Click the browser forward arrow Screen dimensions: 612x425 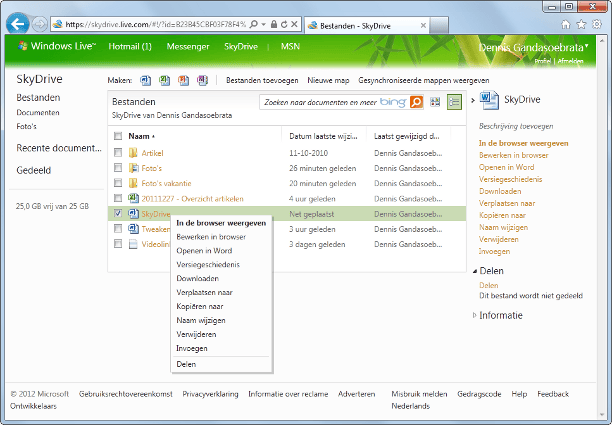(x=39, y=25)
